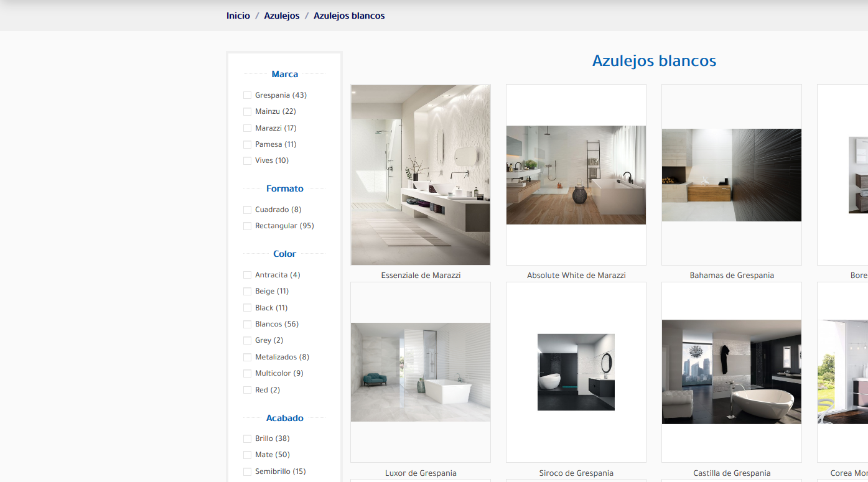868x482 pixels.
Task: Enable the Pamesa (11) brand filter
Action: pos(247,144)
